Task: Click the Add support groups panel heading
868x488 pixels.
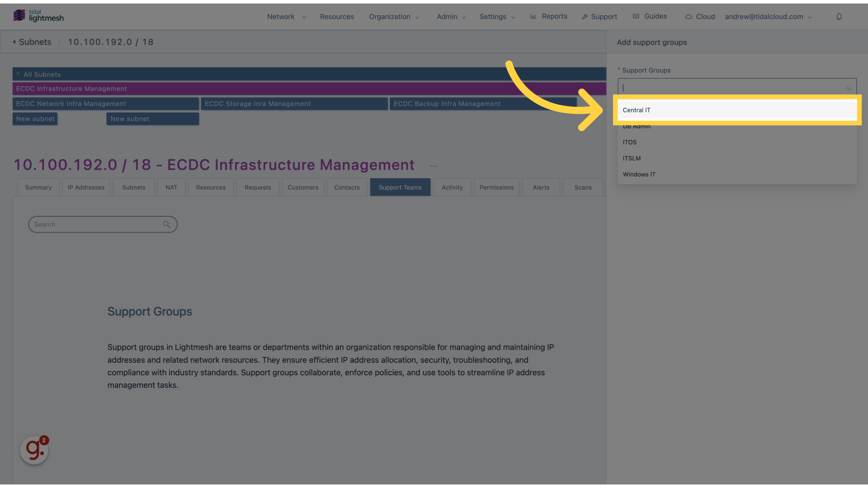Action: 652,42
